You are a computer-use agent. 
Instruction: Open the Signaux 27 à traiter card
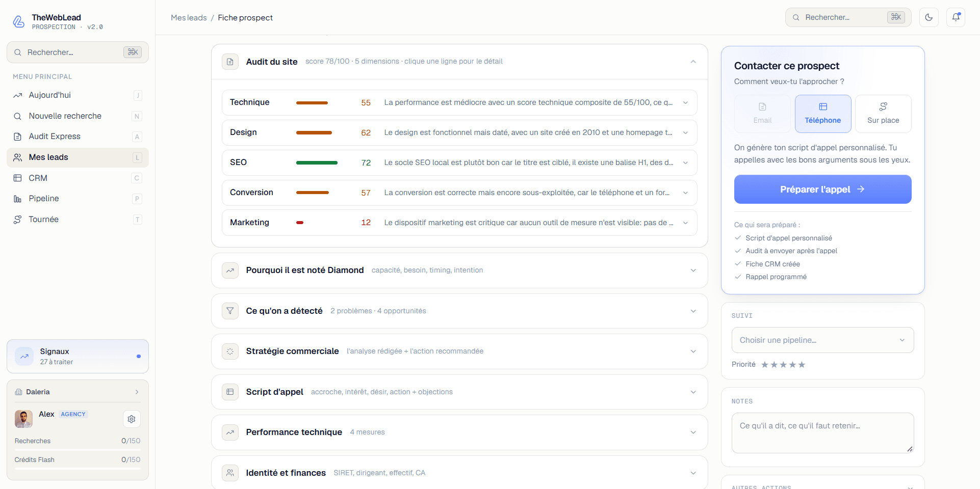[78, 357]
